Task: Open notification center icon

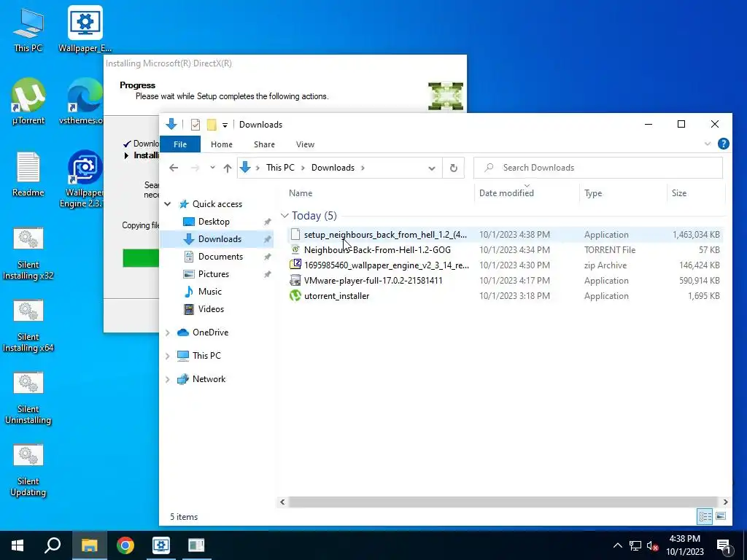Action: [724, 547]
